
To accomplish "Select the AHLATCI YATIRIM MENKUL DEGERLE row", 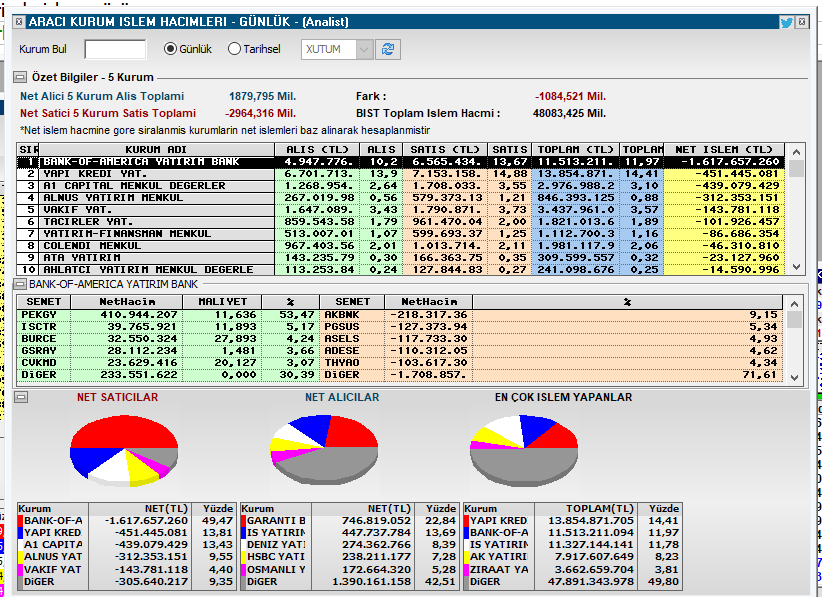I will 401,269.
